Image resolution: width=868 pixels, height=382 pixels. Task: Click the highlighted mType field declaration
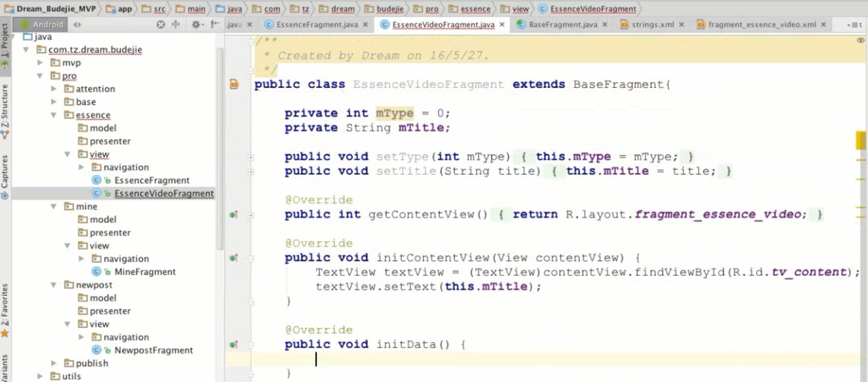coord(395,113)
